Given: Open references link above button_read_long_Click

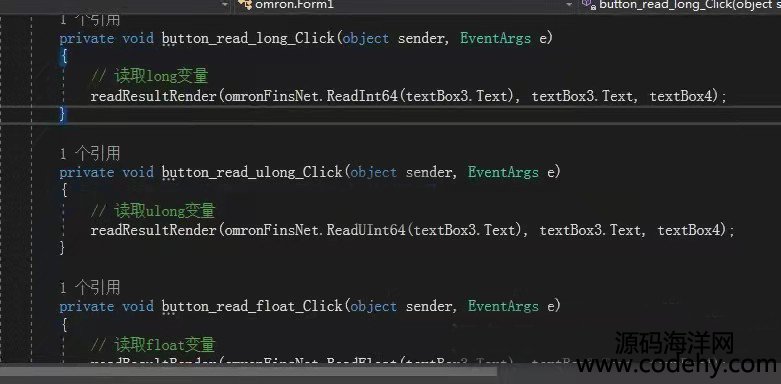Looking at the screenshot, I should (x=90, y=20).
